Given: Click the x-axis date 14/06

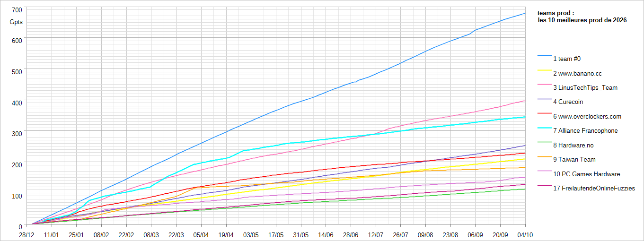Looking at the screenshot, I should click(326, 234).
